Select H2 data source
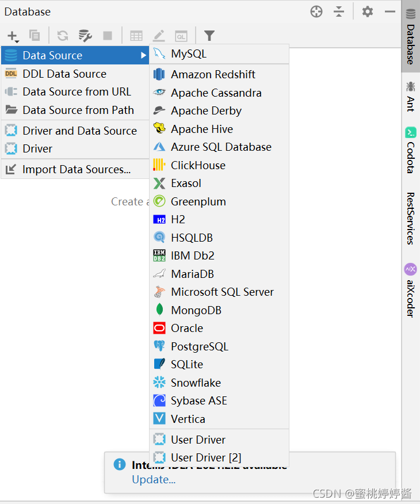 (219, 220)
